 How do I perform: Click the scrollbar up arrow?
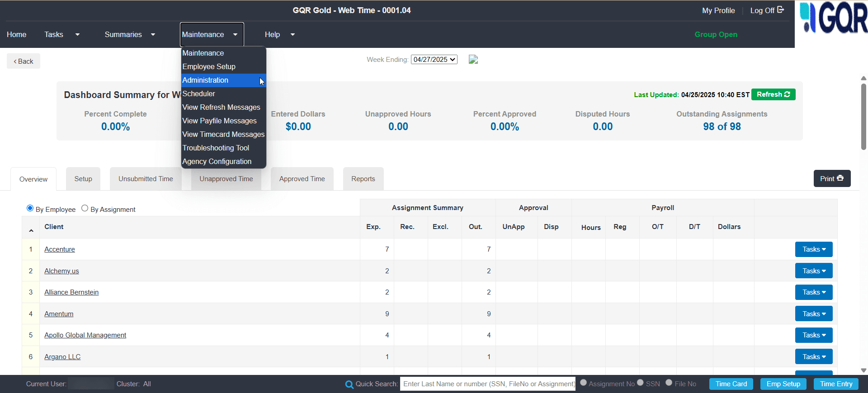863,78
